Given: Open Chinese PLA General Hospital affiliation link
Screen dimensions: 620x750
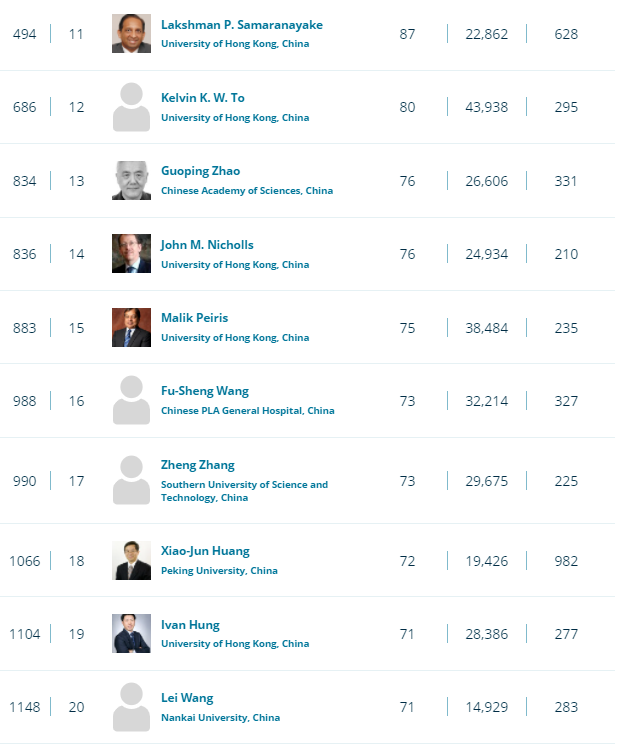Looking at the screenshot, I should click(x=248, y=410).
